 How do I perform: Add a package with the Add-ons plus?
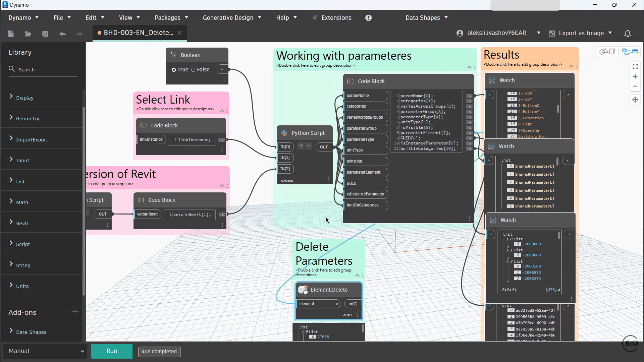click(x=75, y=312)
